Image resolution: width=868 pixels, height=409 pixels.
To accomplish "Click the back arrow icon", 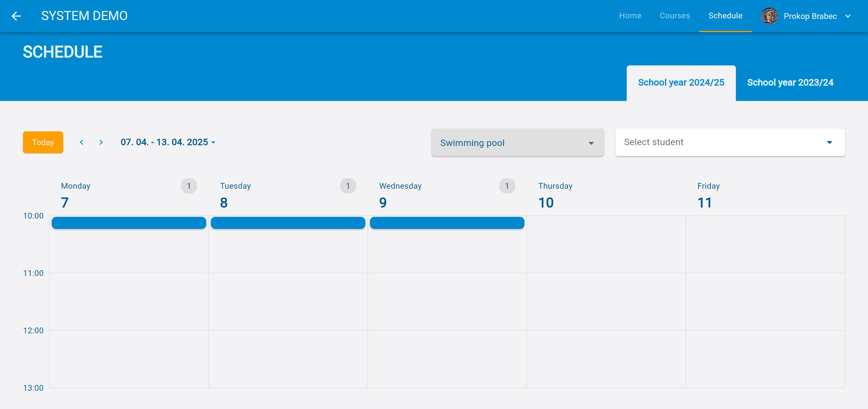I will pos(16,16).
